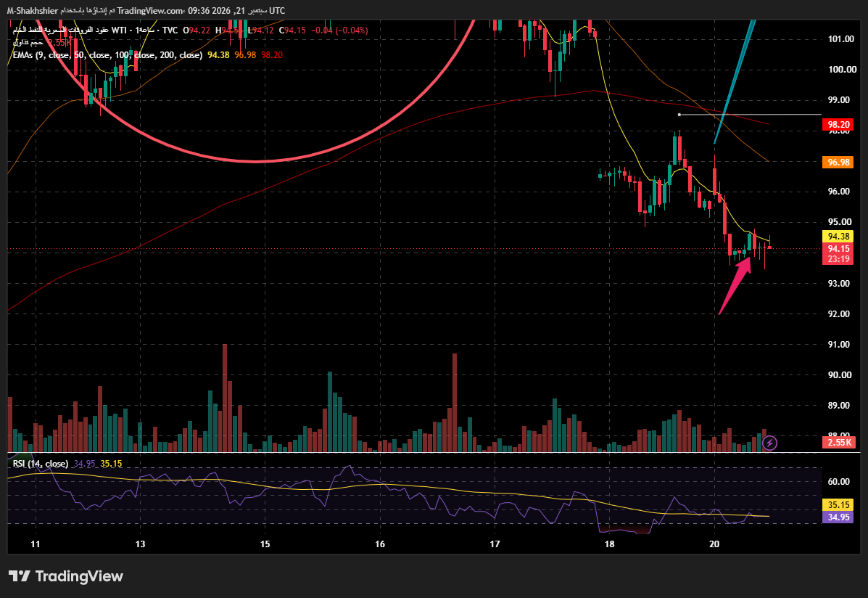Viewport: 868px width, 598px height.
Task: Click the EMAs indicator legend name
Action: [107, 55]
